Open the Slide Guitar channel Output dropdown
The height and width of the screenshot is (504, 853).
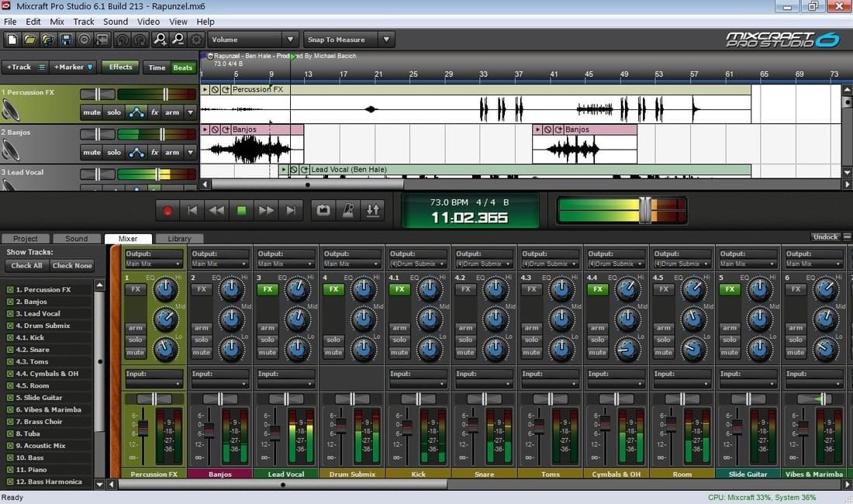(748, 264)
